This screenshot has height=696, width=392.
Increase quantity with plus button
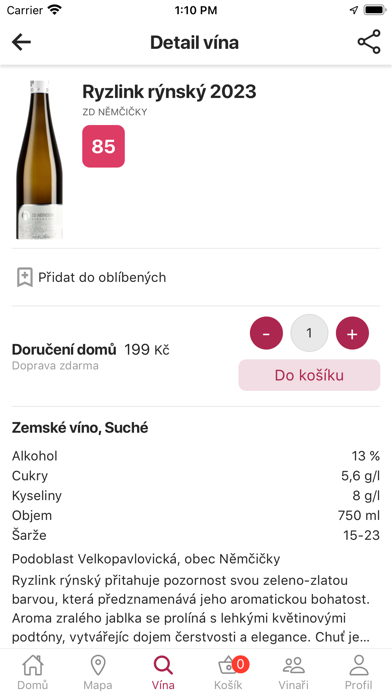pos(352,333)
